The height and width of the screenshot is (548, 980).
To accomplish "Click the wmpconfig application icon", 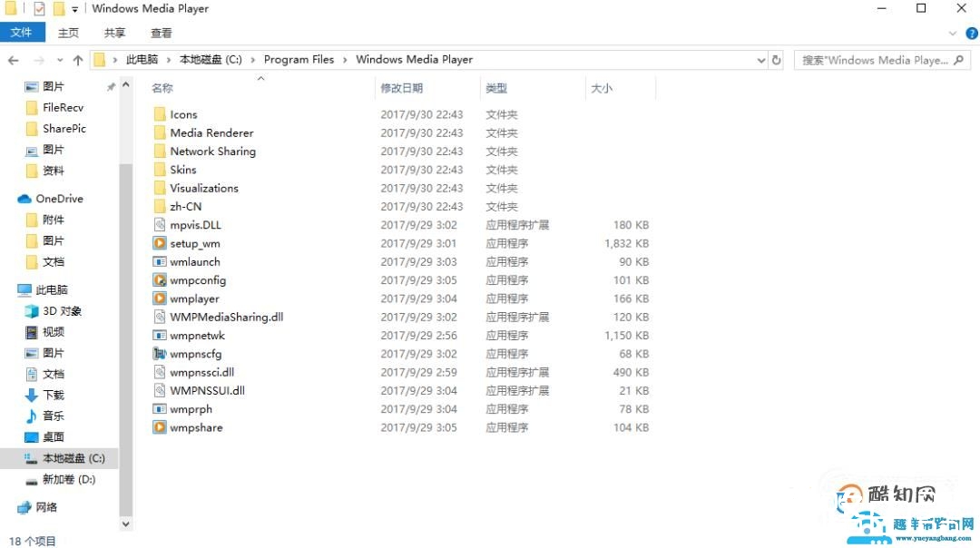I will point(160,280).
